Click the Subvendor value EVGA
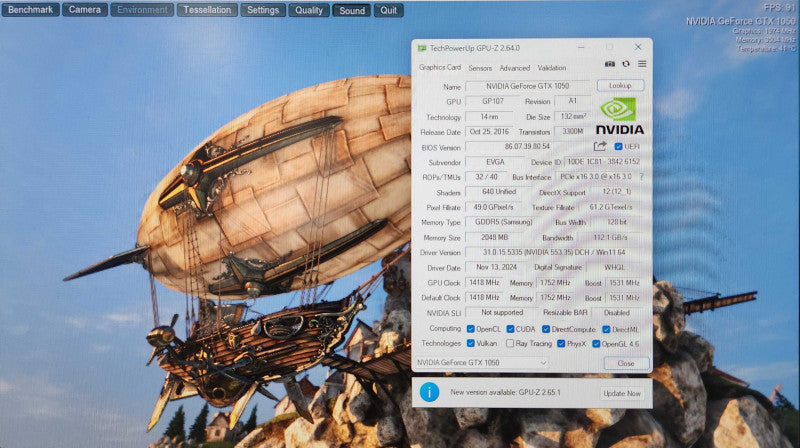 point(494,162)
